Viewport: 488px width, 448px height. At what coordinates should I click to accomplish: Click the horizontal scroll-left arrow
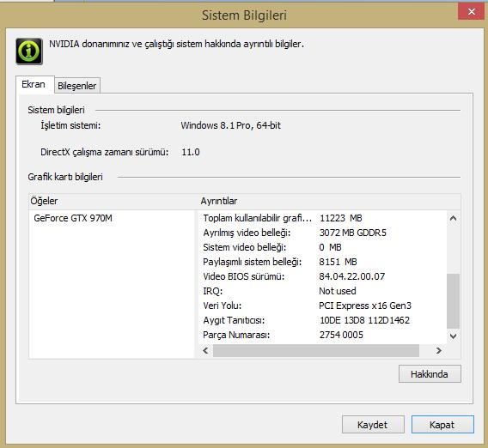coord(205,351)
